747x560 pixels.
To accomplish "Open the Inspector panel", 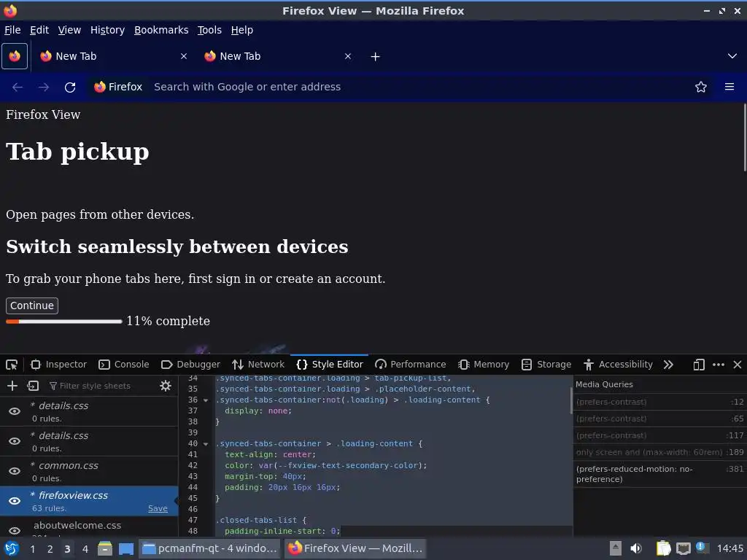I will click(x=58, y=365).
